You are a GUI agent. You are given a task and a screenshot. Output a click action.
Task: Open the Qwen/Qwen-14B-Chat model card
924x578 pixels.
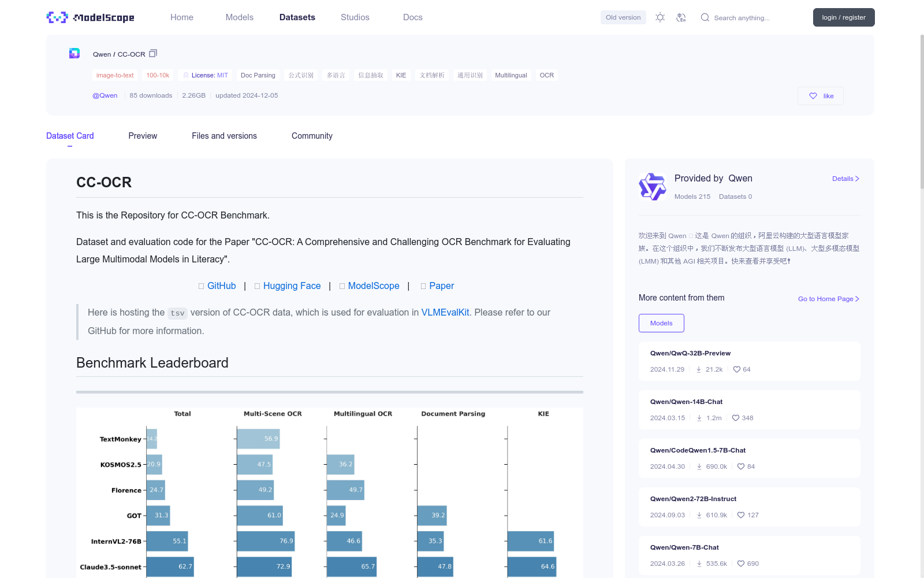750,410
